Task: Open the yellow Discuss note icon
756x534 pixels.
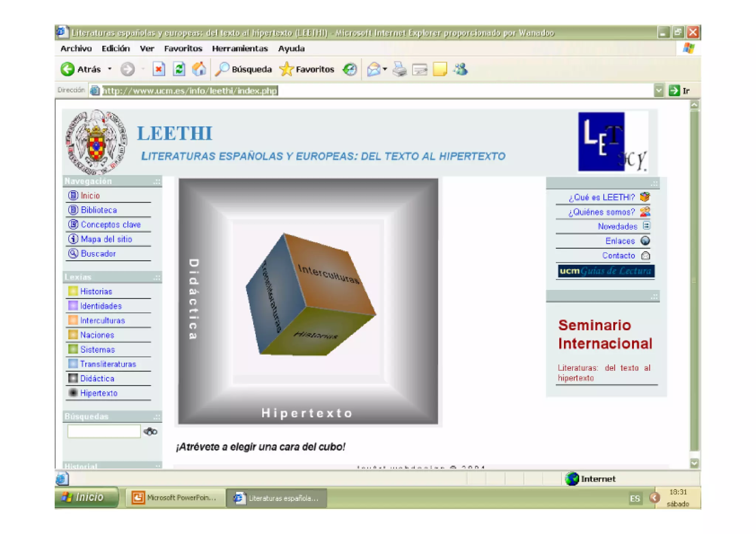Action: pos(440,69)
